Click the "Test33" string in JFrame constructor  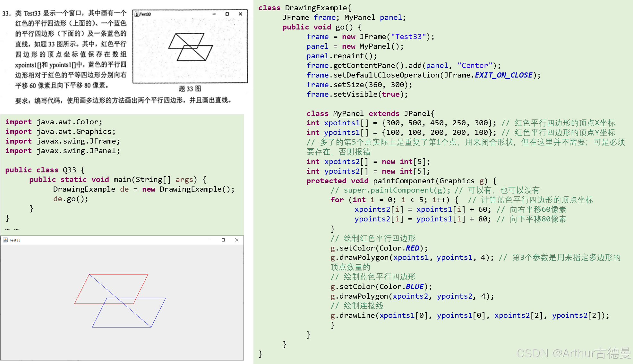tap(408, 37)
